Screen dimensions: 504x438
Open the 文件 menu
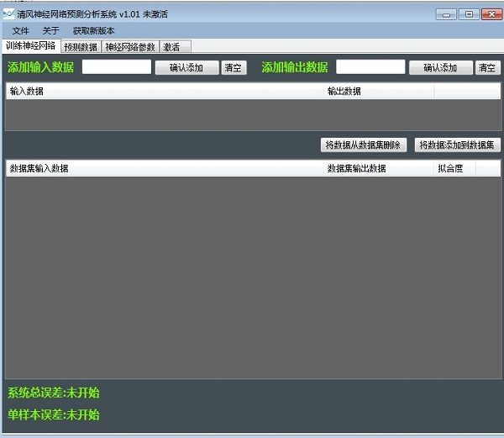(20, 31)
